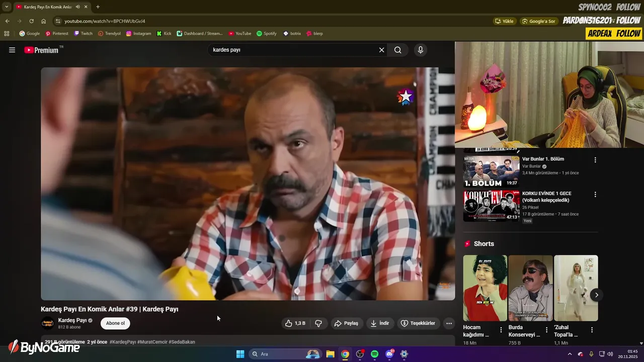Click the Abone ol subscribe button
The image size is (644, 362).
click(115, 323)
